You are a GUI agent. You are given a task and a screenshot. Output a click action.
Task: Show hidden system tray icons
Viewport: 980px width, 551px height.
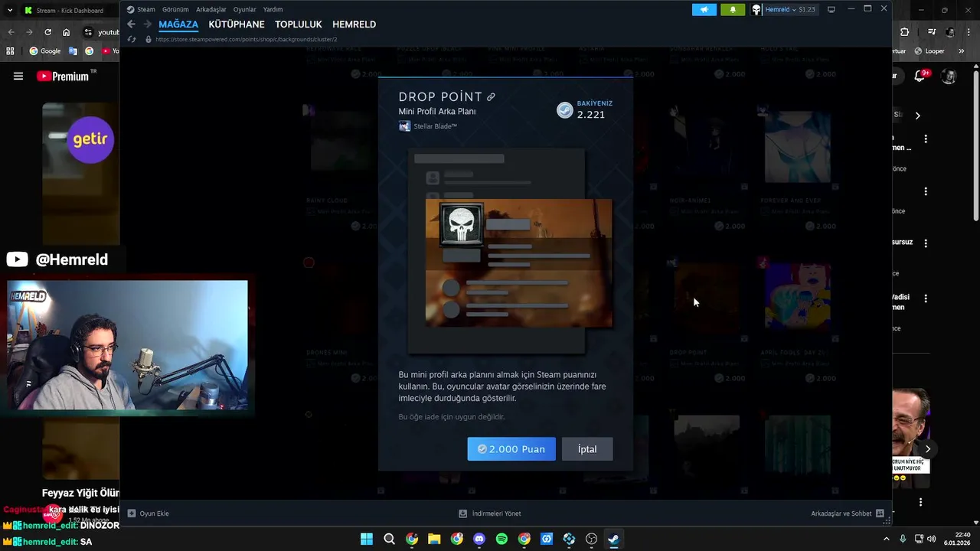coord(887,539)
